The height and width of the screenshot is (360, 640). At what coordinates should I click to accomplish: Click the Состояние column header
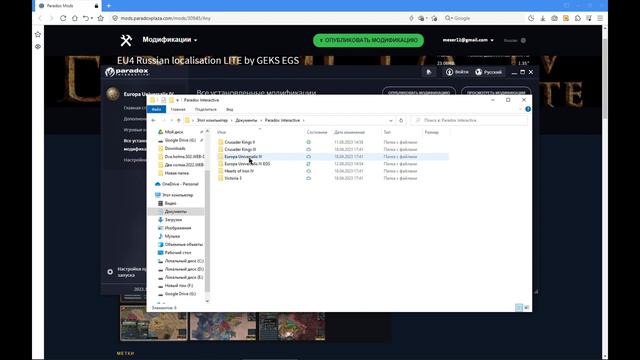(x=318, y=132)
